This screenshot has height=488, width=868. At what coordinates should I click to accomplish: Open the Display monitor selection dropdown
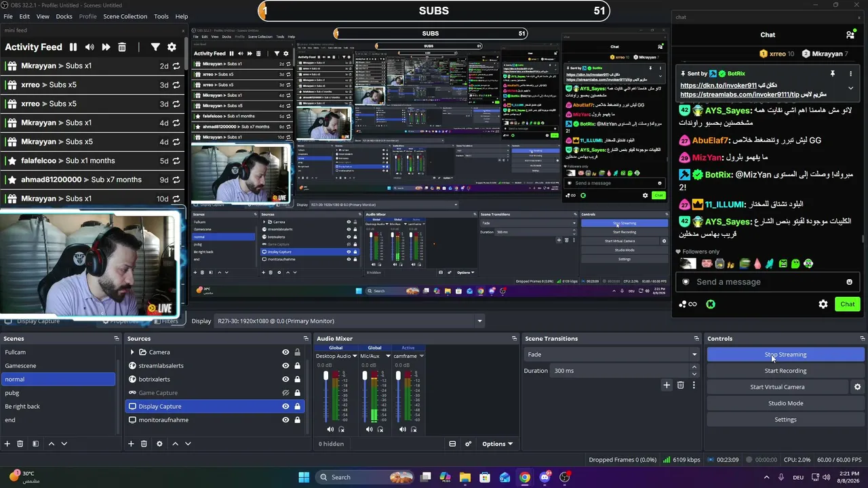tap(349, 321)
